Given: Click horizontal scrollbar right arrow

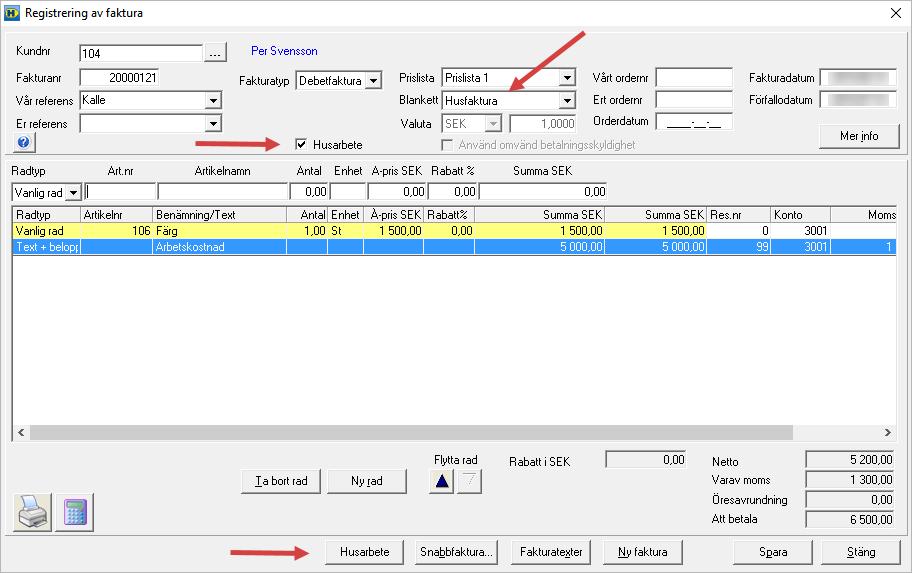Looking at the screenshot, I should click(x=888, y=432).
